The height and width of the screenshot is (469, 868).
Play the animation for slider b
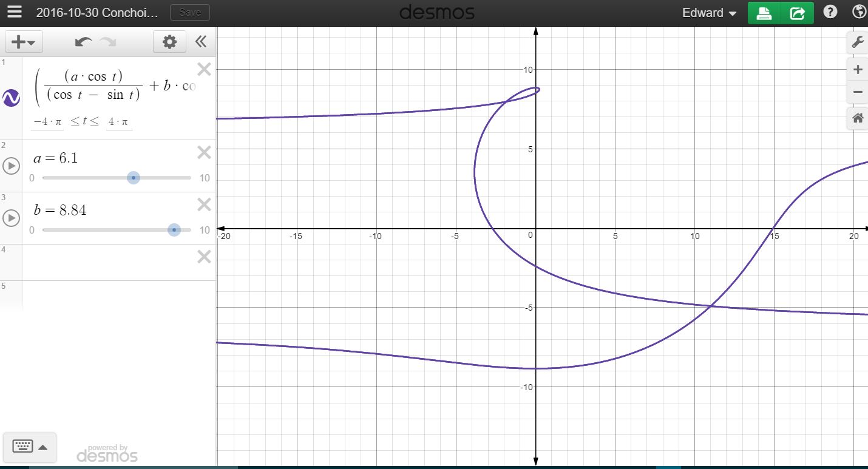coord(12,218)
